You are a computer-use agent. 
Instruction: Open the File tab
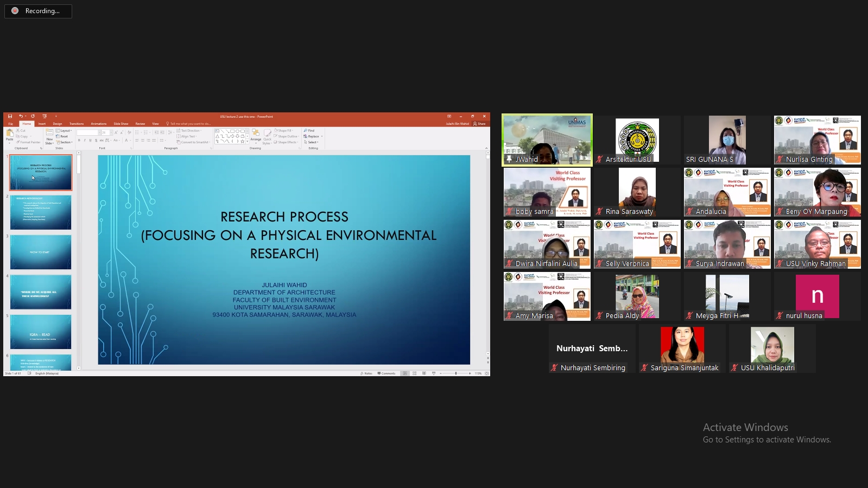pos(10,124)
